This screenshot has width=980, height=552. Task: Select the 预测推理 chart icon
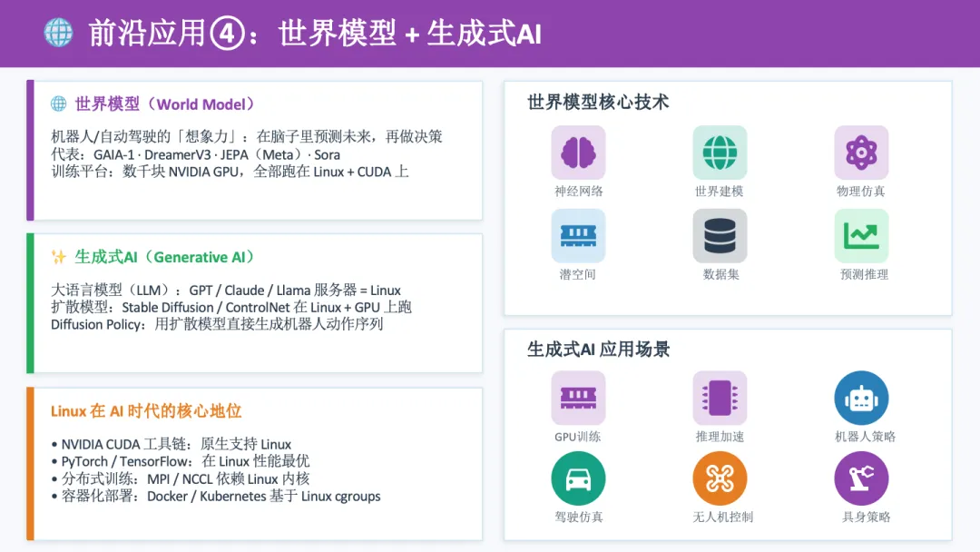tap(861, 236)
